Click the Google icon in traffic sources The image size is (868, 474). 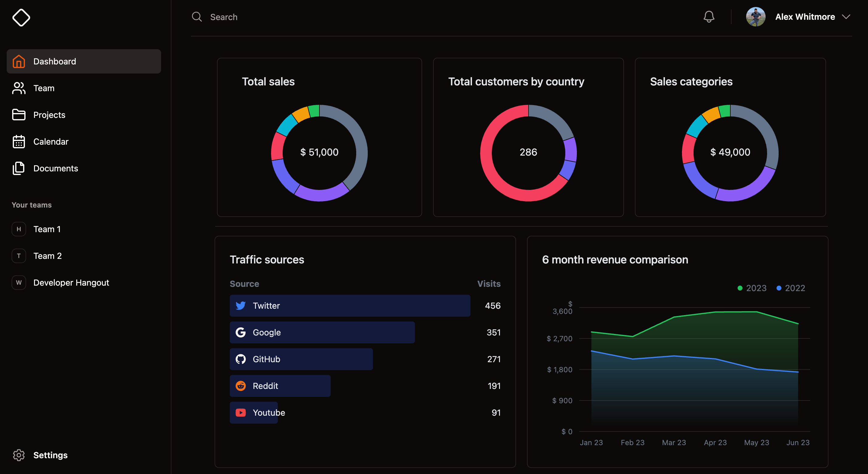click(241, 332)
